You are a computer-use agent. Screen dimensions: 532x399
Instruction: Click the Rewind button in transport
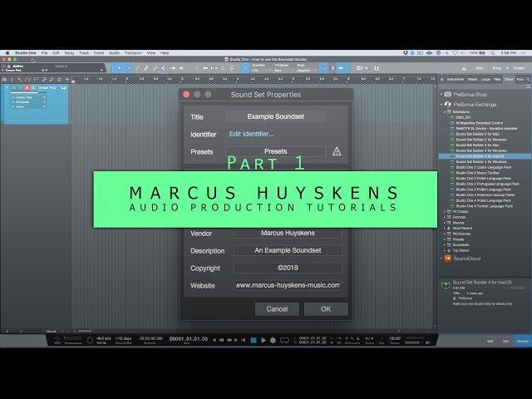pos(222,340)
